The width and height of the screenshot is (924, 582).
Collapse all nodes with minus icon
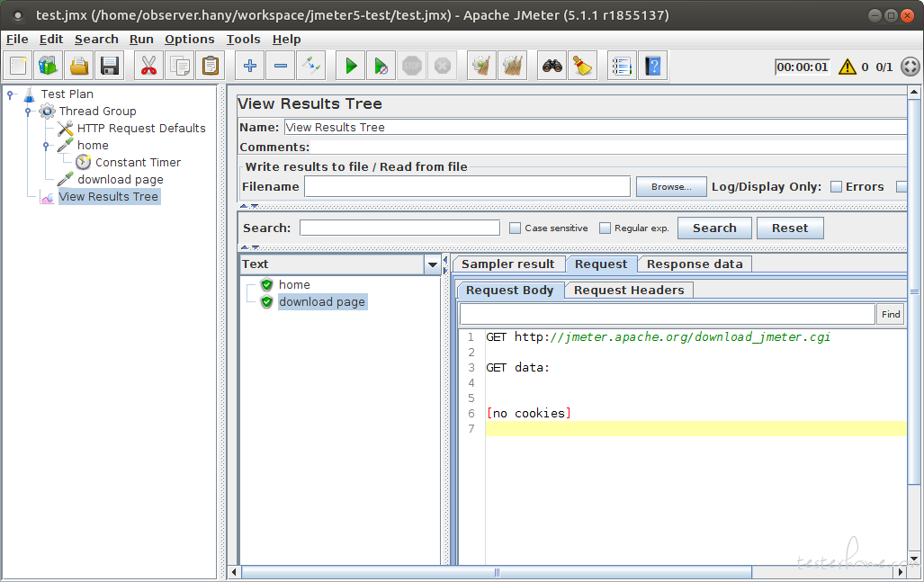[x=281, y=66]
